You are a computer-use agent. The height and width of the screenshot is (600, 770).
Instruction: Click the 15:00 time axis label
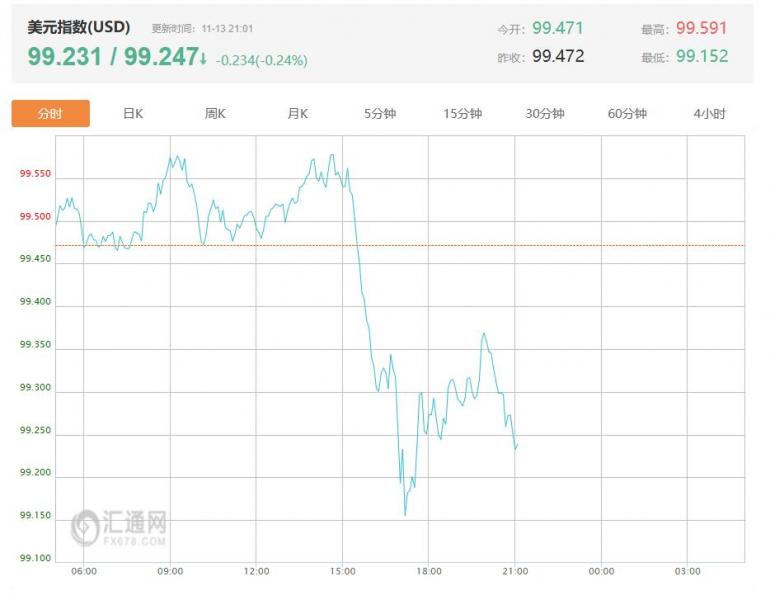[342, 571]
